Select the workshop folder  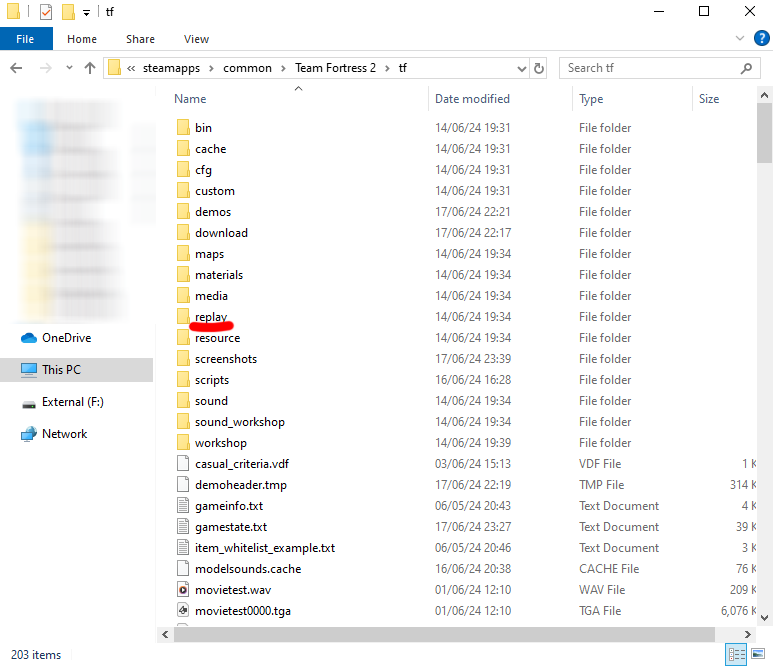tap(220, 443)
